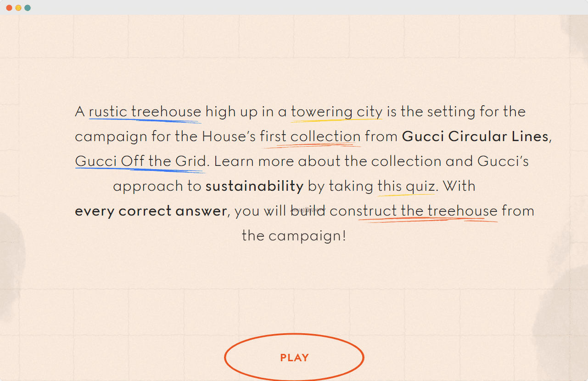Click the bold word 'sustainability'
Screen dimensions: 588x381
click(x=254, y=186)
